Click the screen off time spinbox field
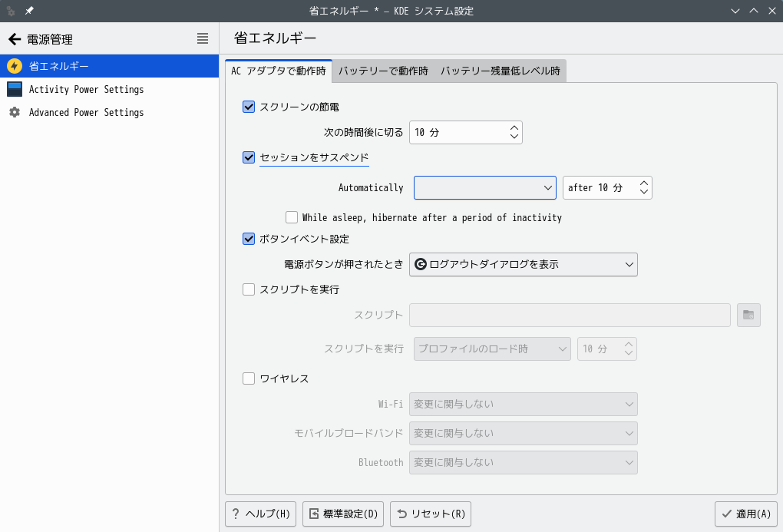This screenshot has width=783, height=532. tap(458, 132)
